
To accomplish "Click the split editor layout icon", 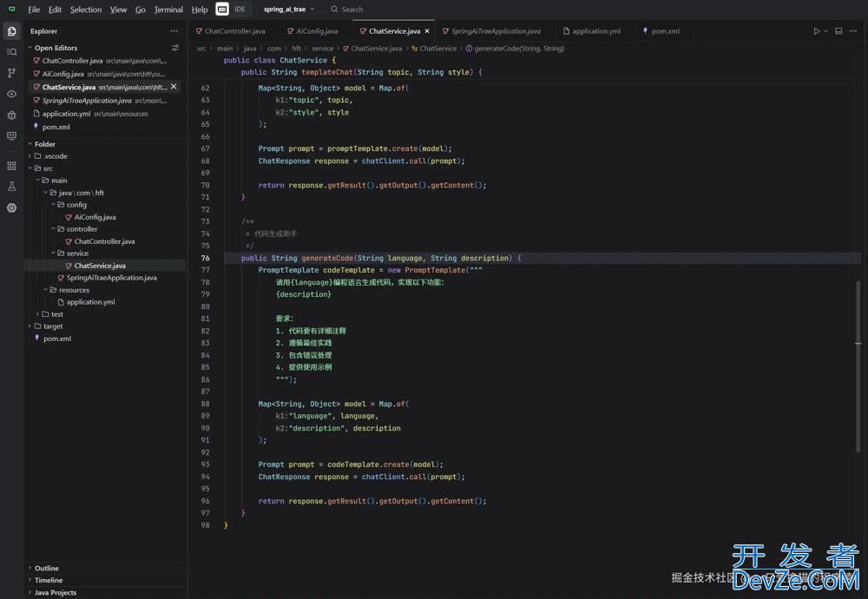I will (838, 31).
